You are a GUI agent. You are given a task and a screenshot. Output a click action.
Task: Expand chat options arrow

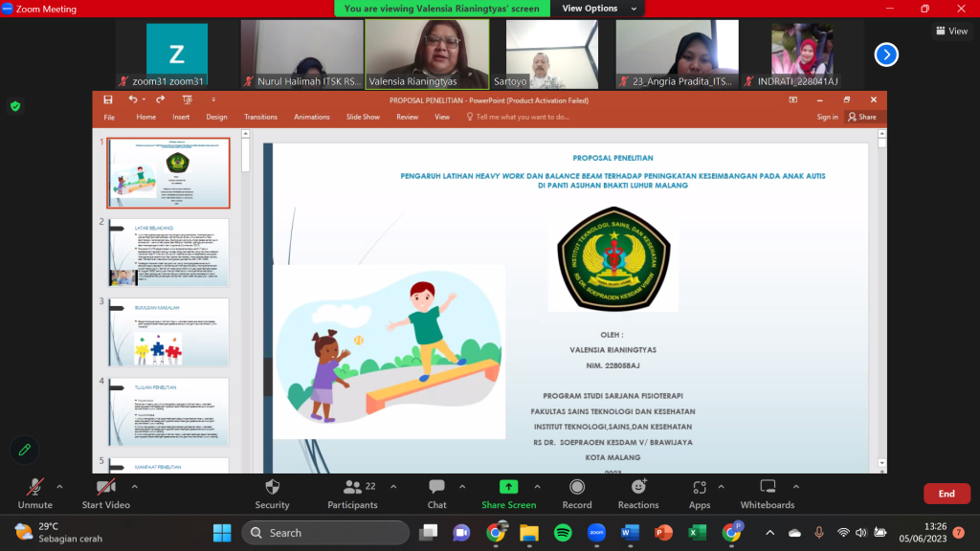click(462, 487)
